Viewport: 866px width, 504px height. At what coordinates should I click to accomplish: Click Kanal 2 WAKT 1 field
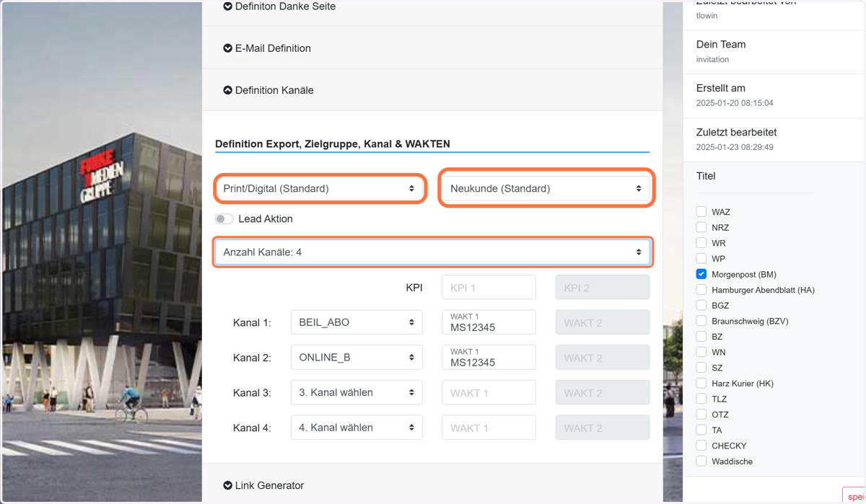point(489,358)
